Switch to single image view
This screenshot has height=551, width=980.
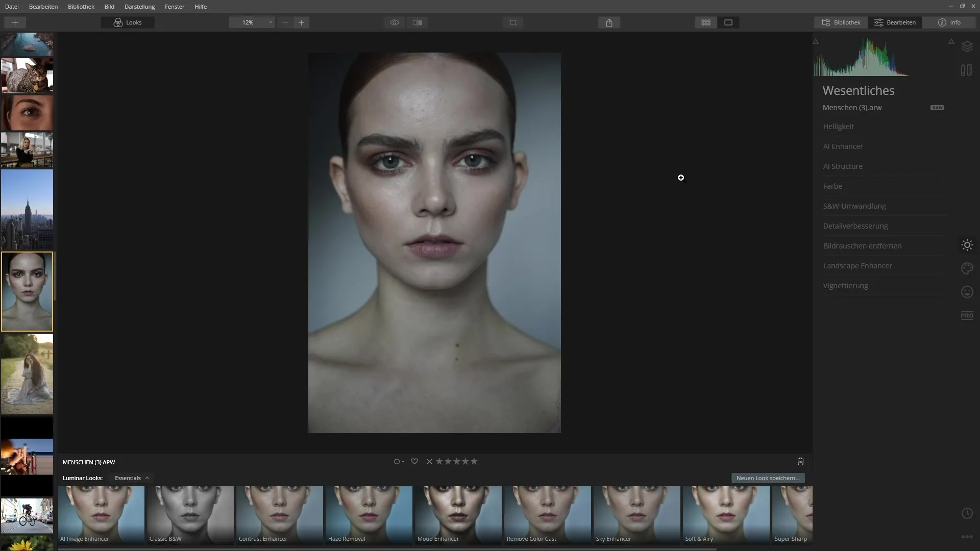click(x=728, y=22)
